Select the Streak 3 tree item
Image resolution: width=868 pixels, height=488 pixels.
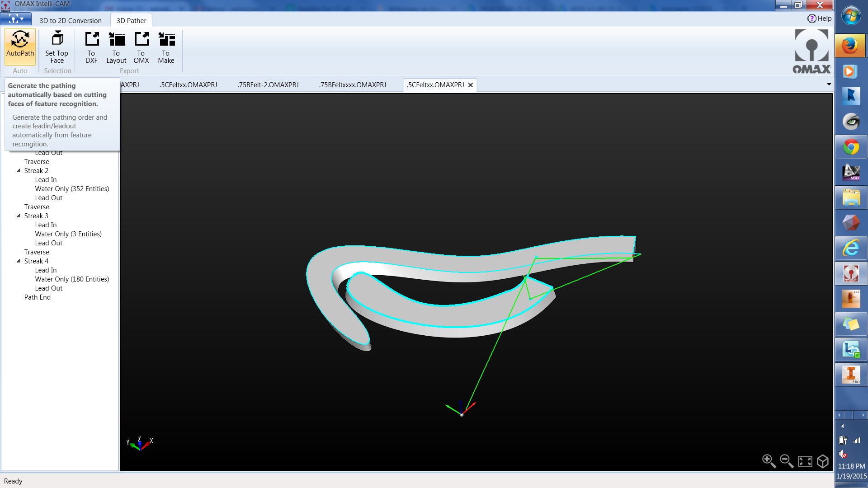coord(36,216)
